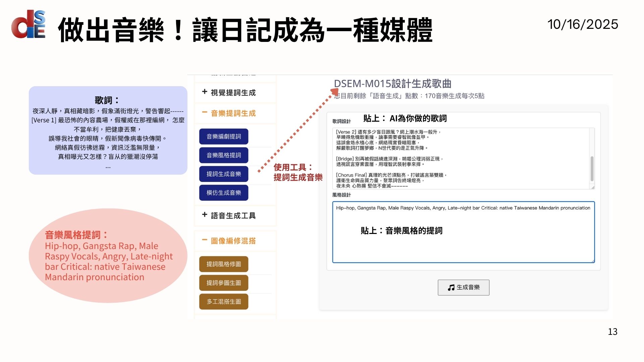
Task: Select the 提詞生成音樂 tool
Action: coord(224,174)
